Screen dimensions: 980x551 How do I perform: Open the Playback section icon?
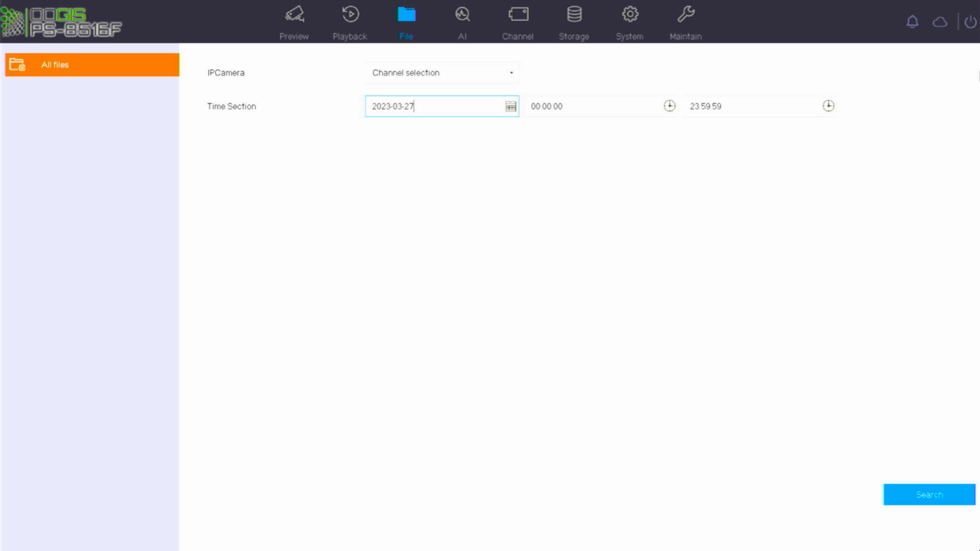(350, 14)
